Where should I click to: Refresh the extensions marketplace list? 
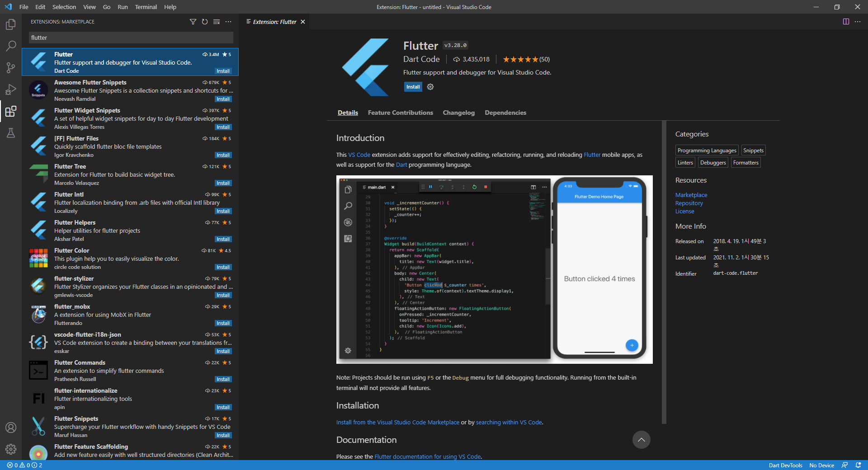point(205,22)
